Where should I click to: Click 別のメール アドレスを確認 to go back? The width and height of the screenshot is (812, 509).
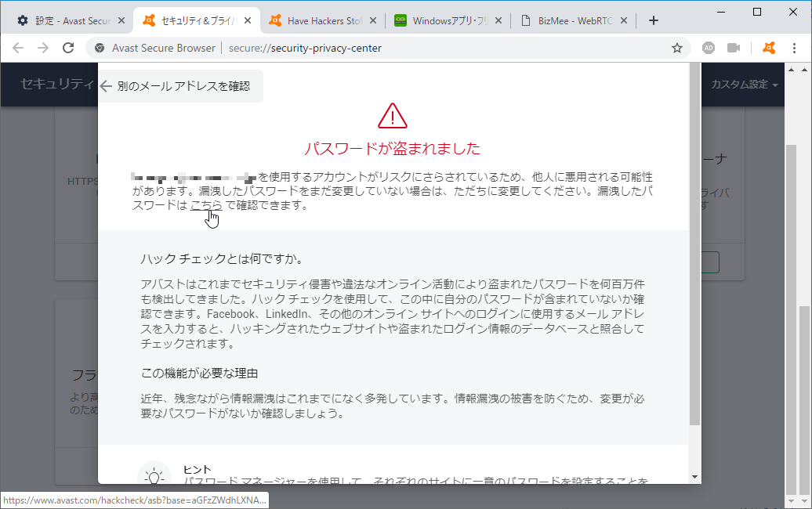[x=180, y=86]
